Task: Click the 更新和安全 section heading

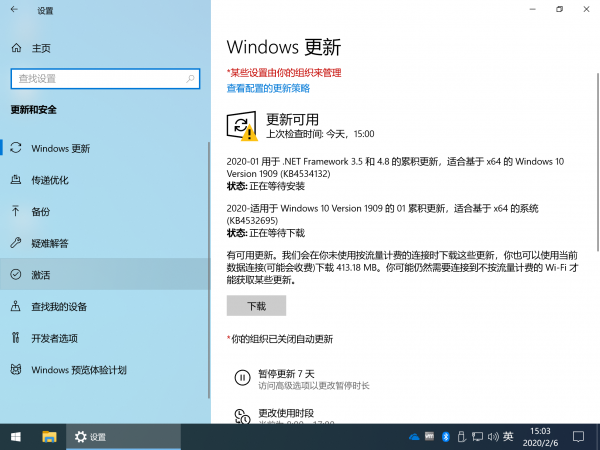Action: click(x=34, y=110)
